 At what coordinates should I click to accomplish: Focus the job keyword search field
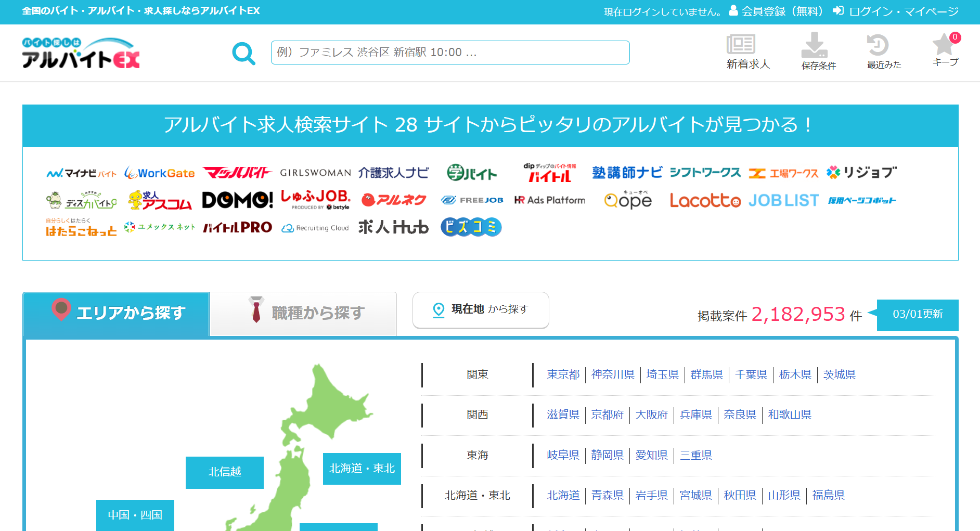click(x=450, y=53)
